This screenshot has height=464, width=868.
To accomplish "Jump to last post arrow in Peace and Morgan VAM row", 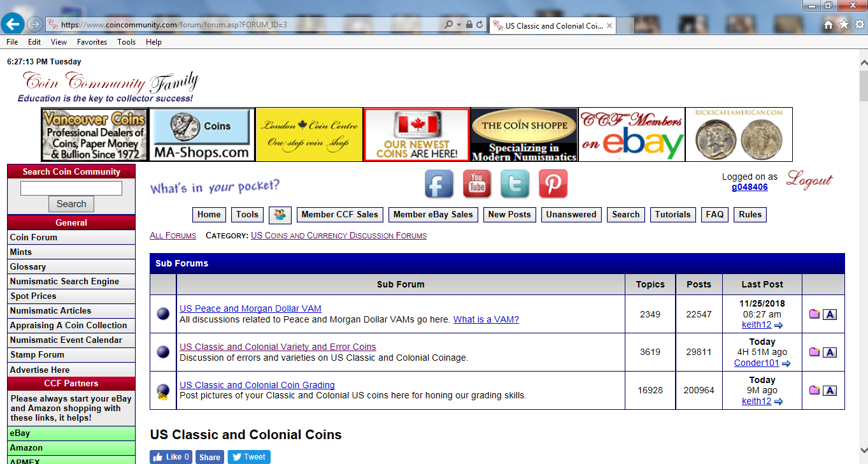I will click(x=778, y=325).
